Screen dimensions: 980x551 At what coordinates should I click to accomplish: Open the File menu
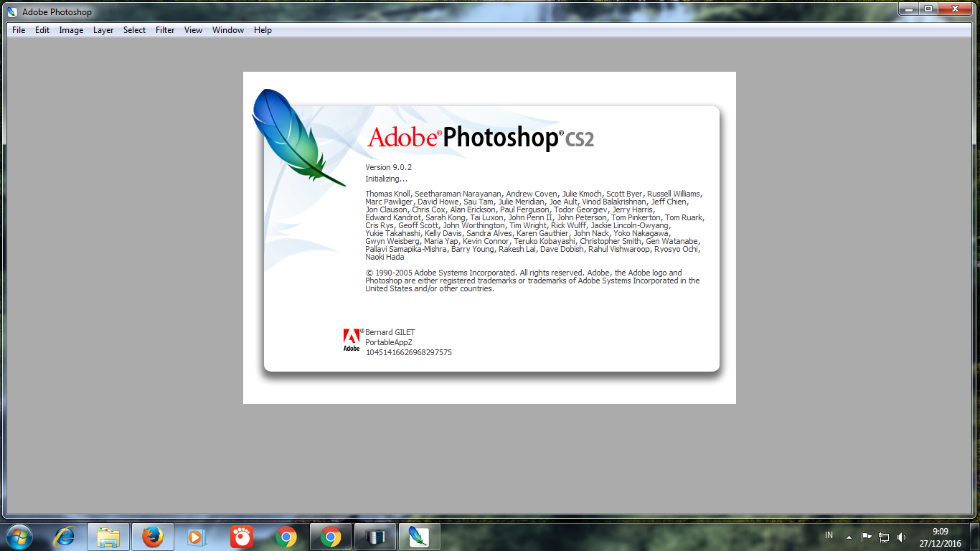coord(19,30)
